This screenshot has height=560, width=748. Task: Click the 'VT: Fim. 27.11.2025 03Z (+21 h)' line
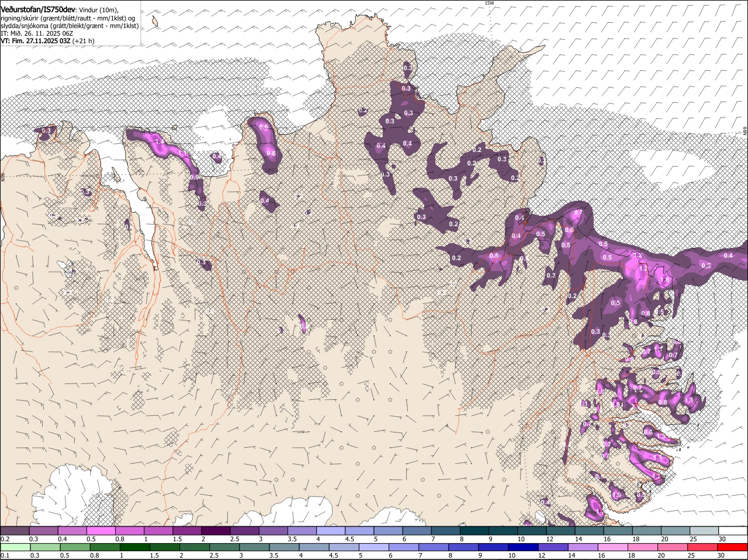[x=47, y=41]
